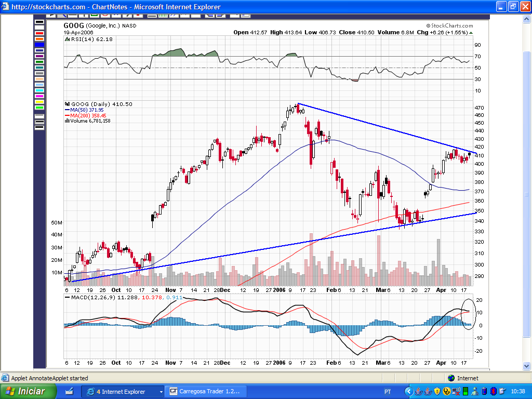This screenshot has height=399, width=532.
Task: Choose the lime green color swatch
Action: pyautogui.click(x=39, y=108)
